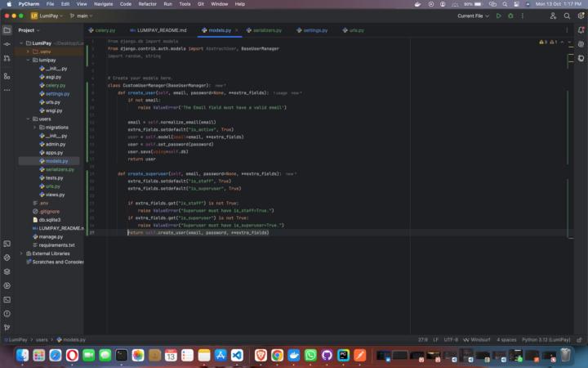Click the Windsurf status bar widget
Image resolution: width=588 pixels, height=368 pixels.
click(x=477, y=339)
